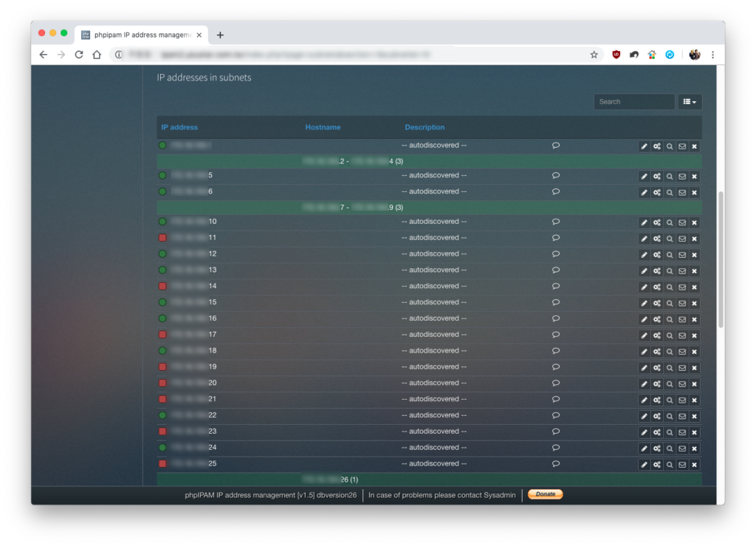Viewport: 756px width, 546px height.
Task: Gears icon for address 24
Action: [x=656, y=448]
